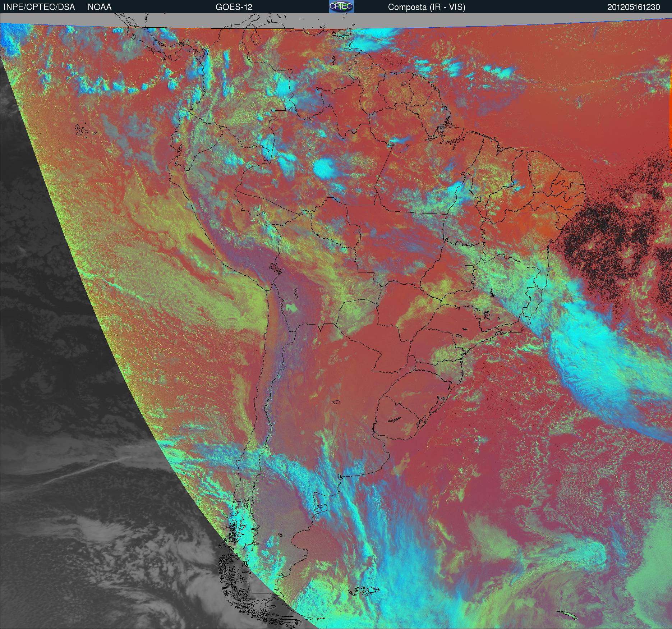Click the GOES-12 satellite label

(234, 7)
